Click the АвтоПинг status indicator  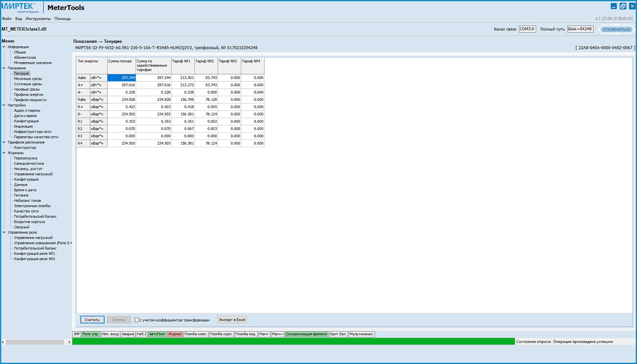[157, 334]
